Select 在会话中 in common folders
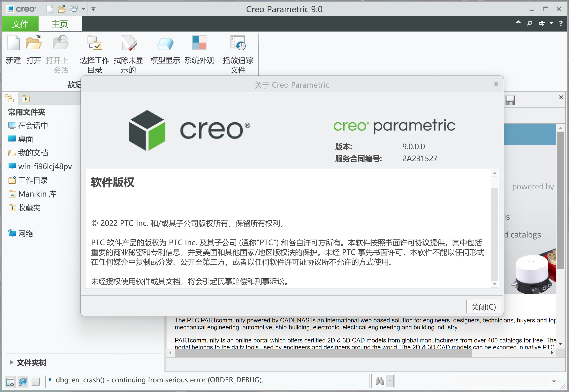The width and height of the screenshot is (569, 392). click(x=28, y=125)
